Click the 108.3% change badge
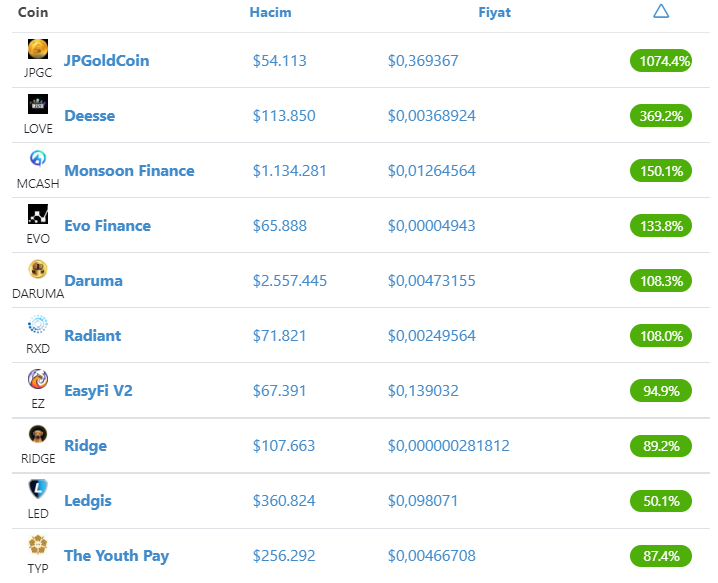718x583 pixels. (x=661, y=280)
